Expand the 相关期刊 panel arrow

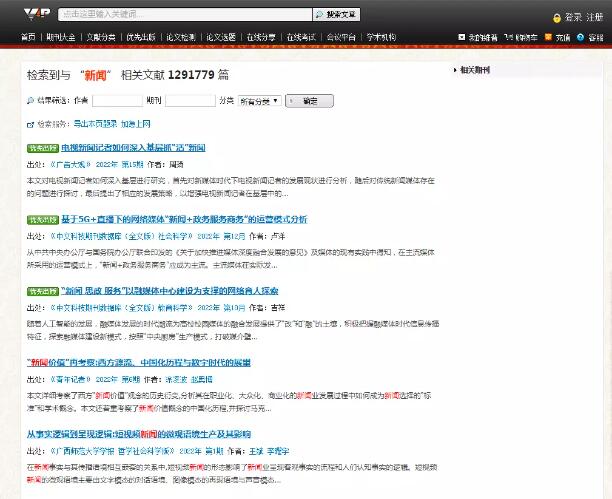(x=455, y=70)
